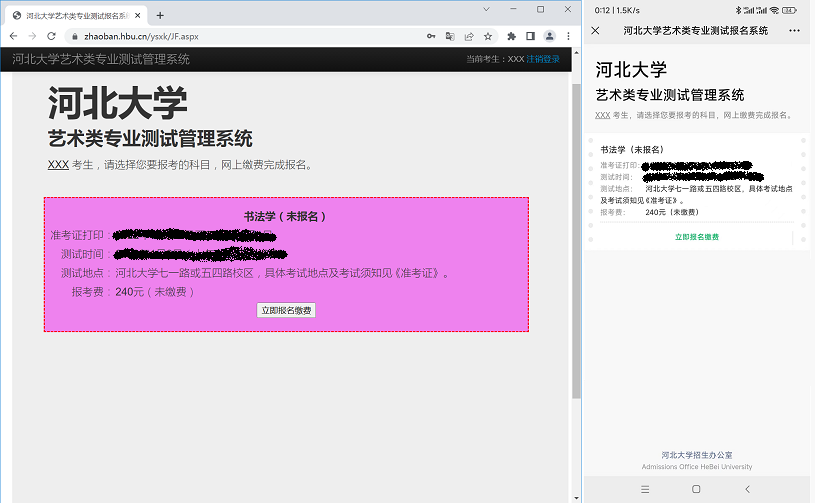Toggle the Chrome side panel icon
This screenshot has height=503, width=815.
tap(530, 36)
